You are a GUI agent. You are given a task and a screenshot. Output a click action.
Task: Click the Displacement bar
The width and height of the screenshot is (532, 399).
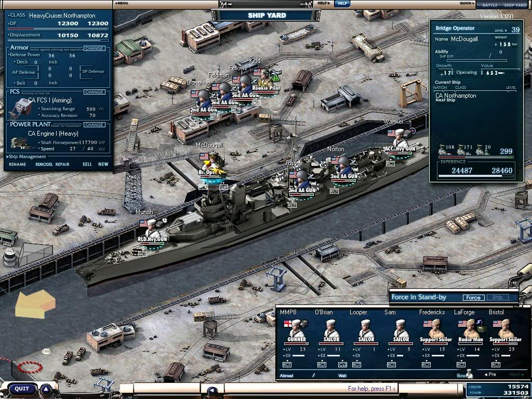coord(58,41)
